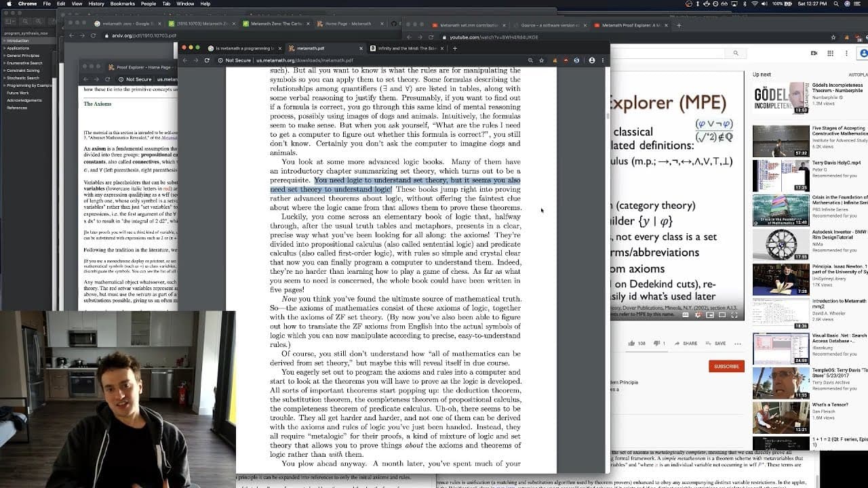Image resolution: width=868 pixels, height=488 pixels.
Task: Open a new tab in the metamath.pdf window
Action: point(454,48)
